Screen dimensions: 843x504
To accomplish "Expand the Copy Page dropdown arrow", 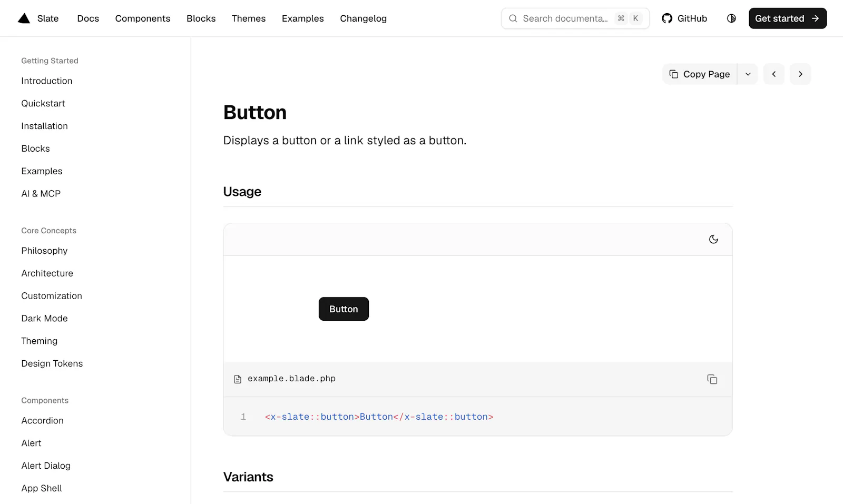I will [x=748, y=74].
